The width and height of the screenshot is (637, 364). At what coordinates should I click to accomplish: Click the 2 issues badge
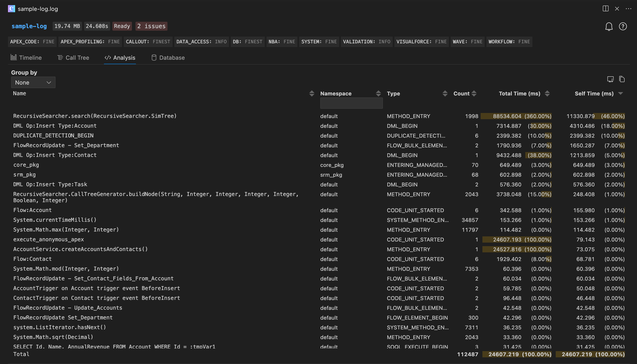[x=151, y=26]
